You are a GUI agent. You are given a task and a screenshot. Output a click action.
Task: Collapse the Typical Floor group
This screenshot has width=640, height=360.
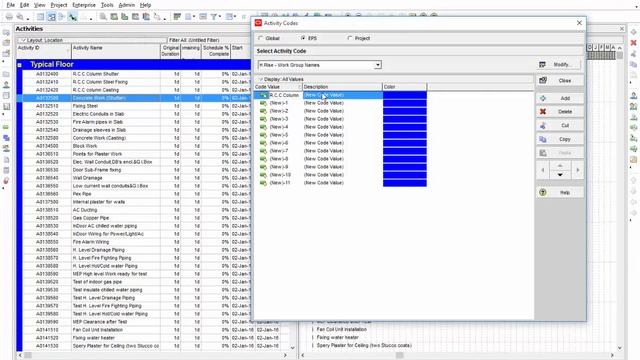click(x=19, y=65)
